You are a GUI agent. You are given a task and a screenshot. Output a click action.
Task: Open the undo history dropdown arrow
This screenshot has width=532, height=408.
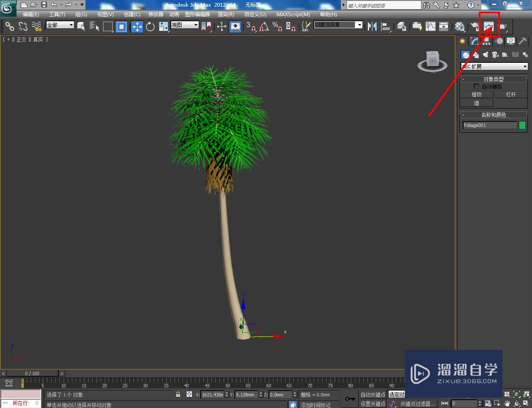(61, 5)
